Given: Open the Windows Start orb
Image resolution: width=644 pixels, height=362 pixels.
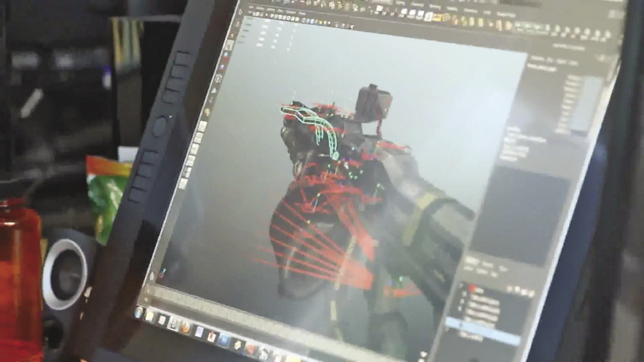Looking at the screenshot, I should (139, 313).
